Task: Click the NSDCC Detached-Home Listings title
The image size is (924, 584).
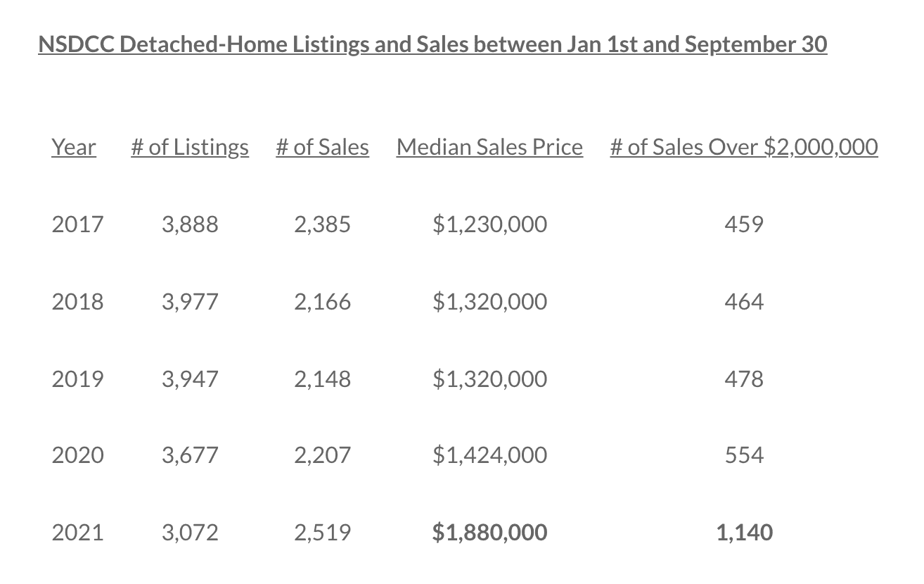Action: [x=432, y=44]
